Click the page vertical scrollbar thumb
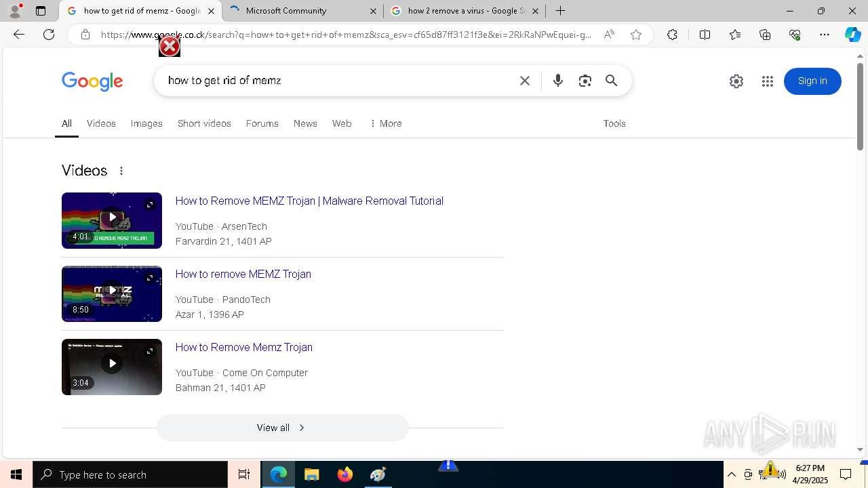The width and height of the screenshot is (868, 488). click(860, 106)
